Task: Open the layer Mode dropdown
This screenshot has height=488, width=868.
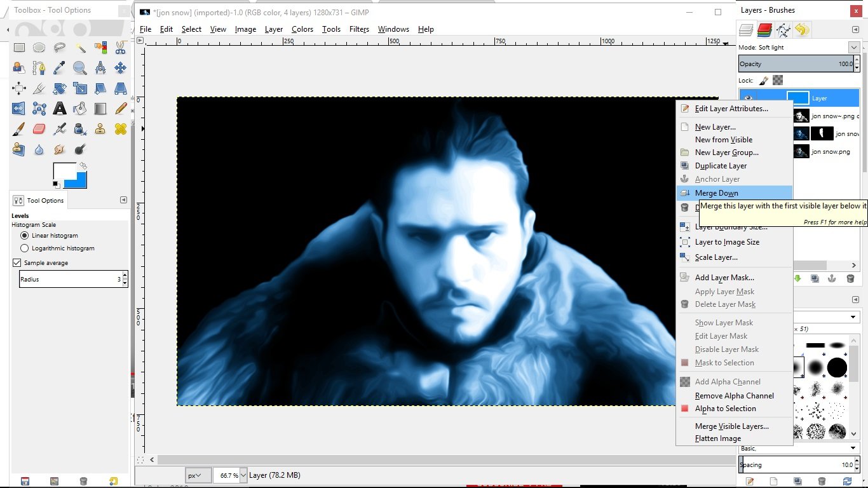Action: tap(854, 48)
